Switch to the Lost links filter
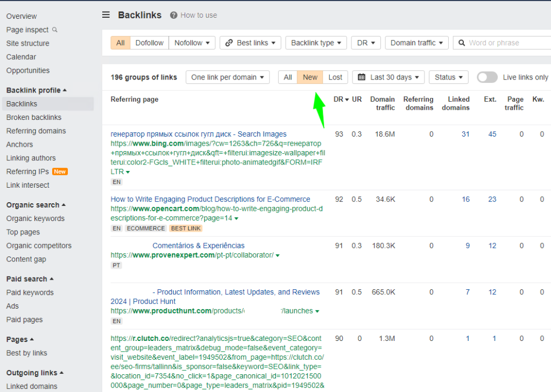Image resolution: width=551 pixels, height=392 pixels. pyautogui.click(x=335, y=77)
